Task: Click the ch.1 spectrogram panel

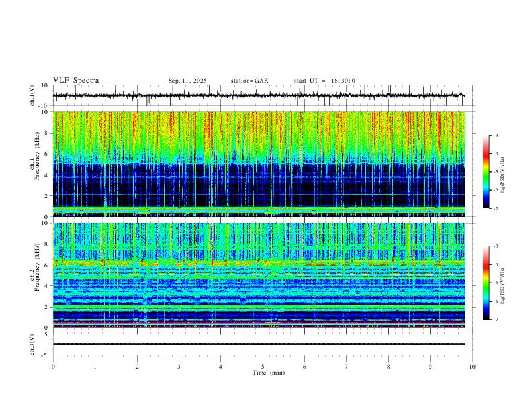Action: coord(259,164)
